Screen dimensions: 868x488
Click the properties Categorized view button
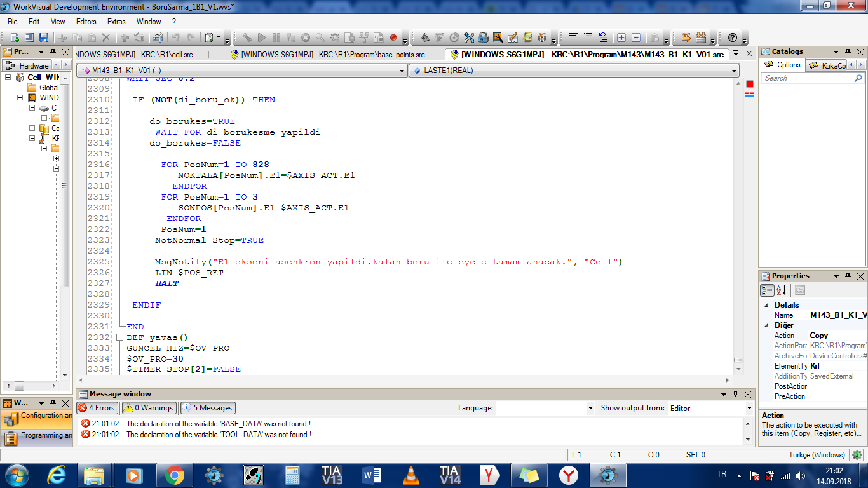768,290
